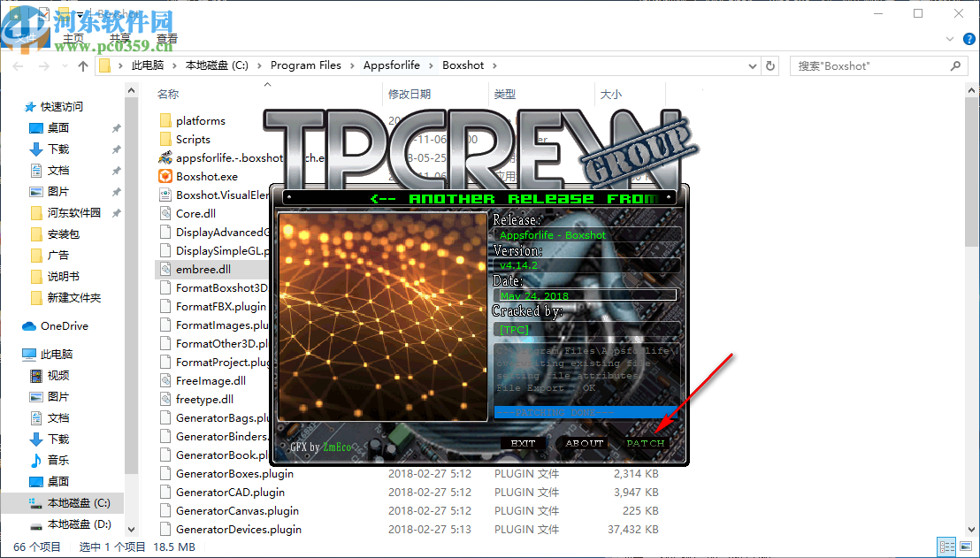The width and height of the screenshot is (980, 558).
Task: Click the search magnifier icon
Action: 955,65
